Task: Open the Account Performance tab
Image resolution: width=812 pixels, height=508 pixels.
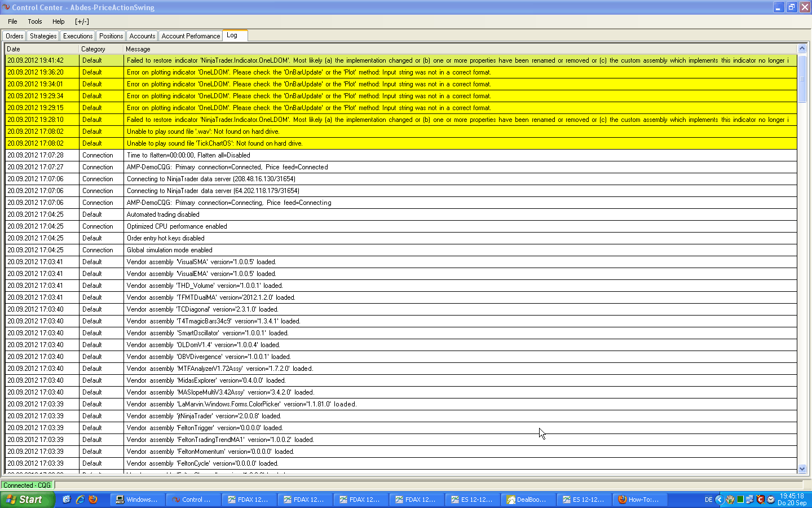Action: (191, 36)
